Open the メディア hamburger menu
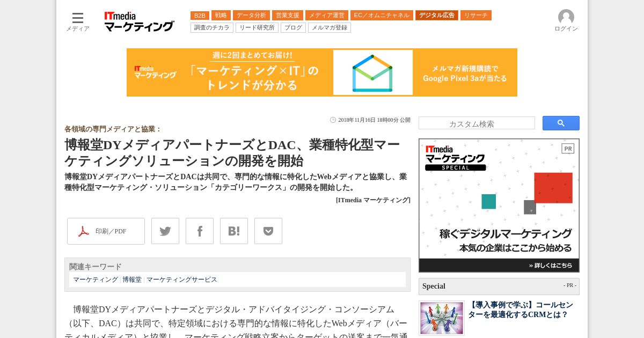Image resolution: width=644 pixels, height=338 pixels. tap(78, 21)
